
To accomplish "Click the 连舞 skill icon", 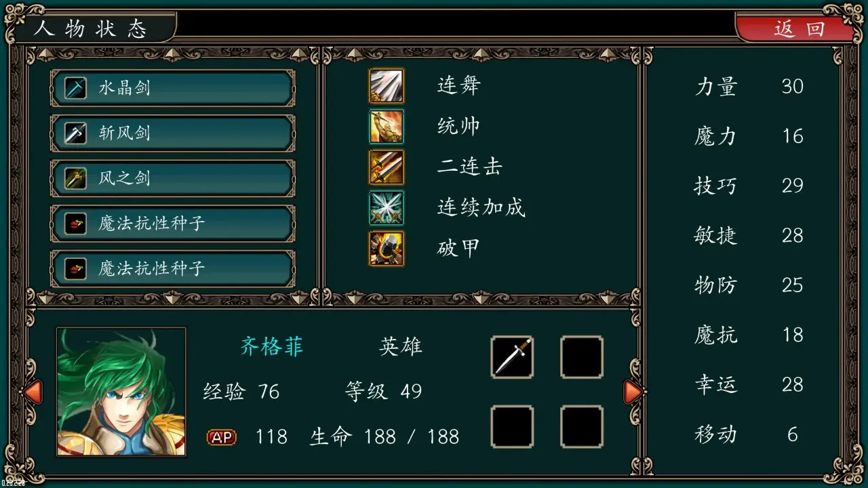I will (x=387, y=86).
